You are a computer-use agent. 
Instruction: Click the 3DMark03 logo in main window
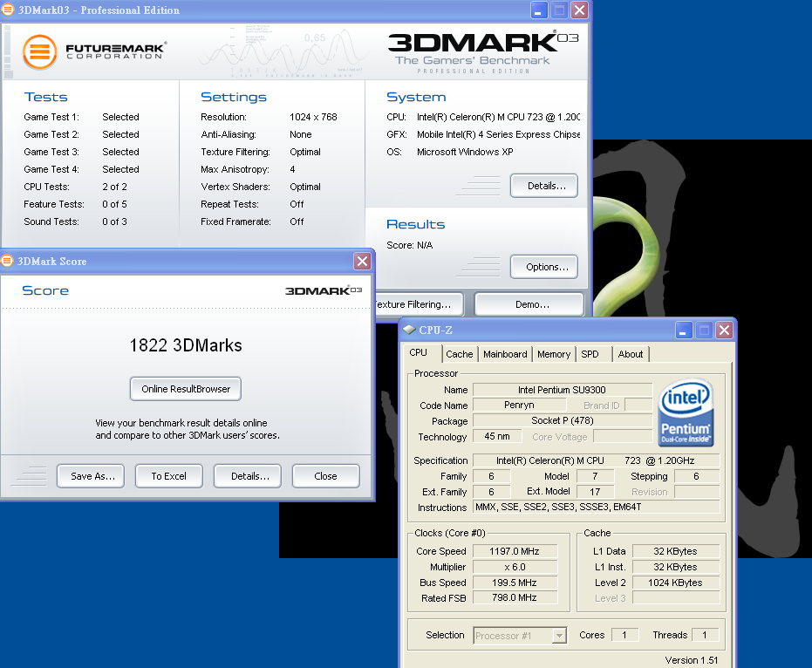(482, 52)
